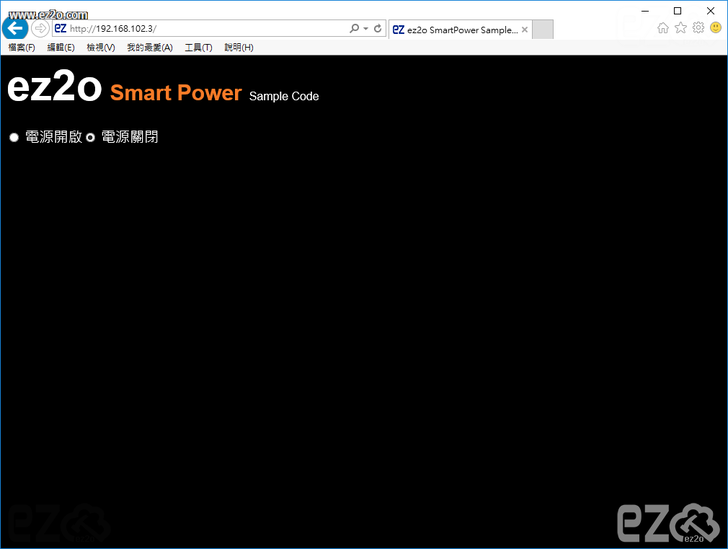Viewport: 728px width, 549px height.
Task: Open the 說明(H) menu
Action: (239, 47)
